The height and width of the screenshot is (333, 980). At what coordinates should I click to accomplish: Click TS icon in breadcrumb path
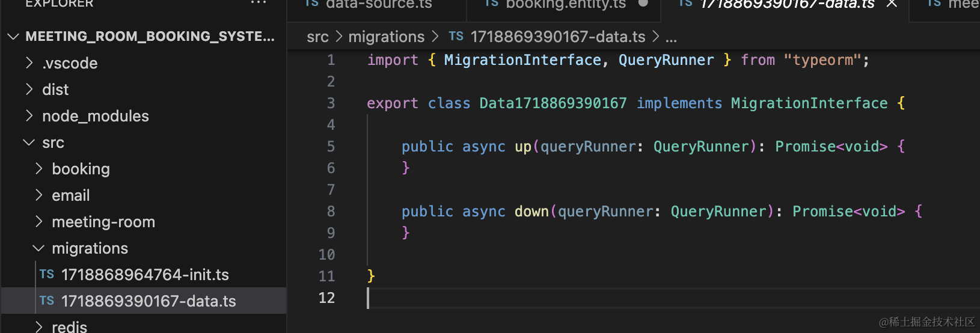456,37
